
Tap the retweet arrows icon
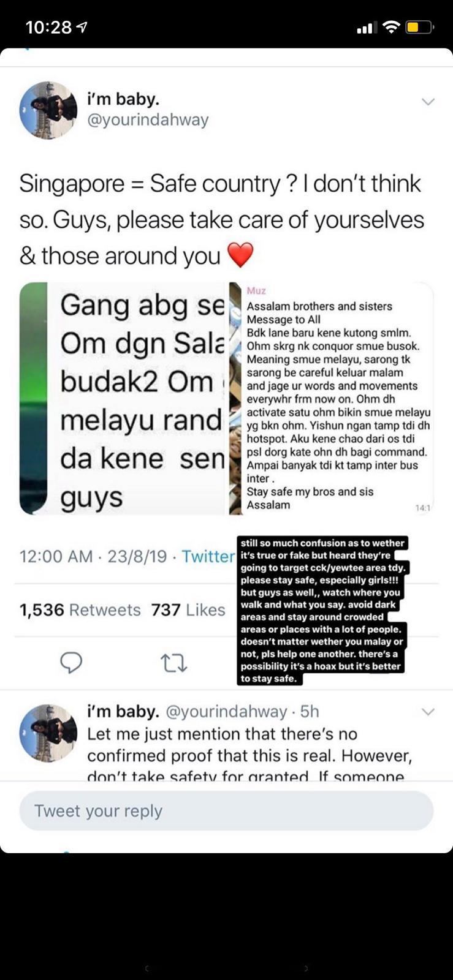click(173, 663)
